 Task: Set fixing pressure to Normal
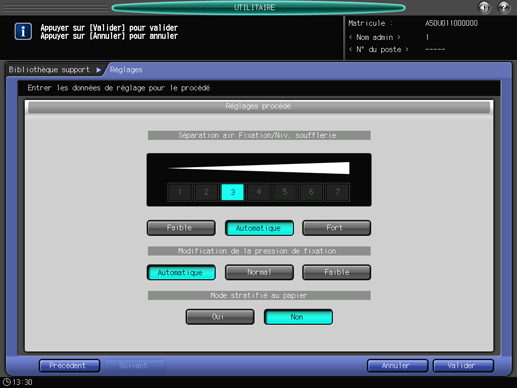(x=259, y=272)
